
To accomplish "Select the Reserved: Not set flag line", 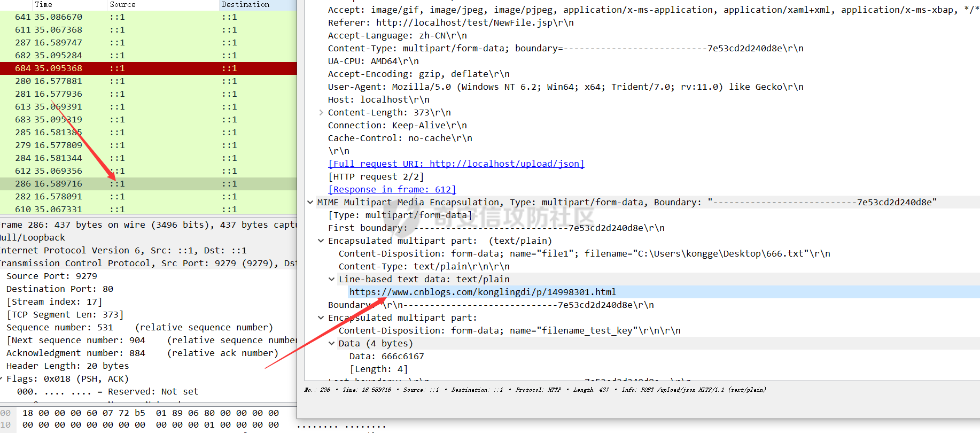I will (x=107, y=391).
